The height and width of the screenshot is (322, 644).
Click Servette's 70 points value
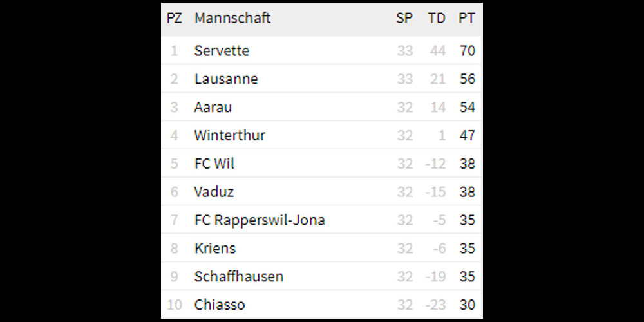coord(468,50)
